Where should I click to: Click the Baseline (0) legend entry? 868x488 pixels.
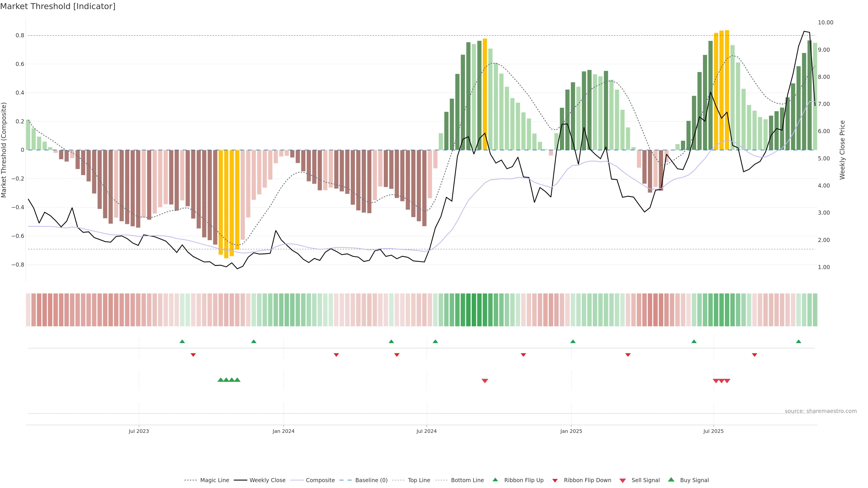pos(371,480)
